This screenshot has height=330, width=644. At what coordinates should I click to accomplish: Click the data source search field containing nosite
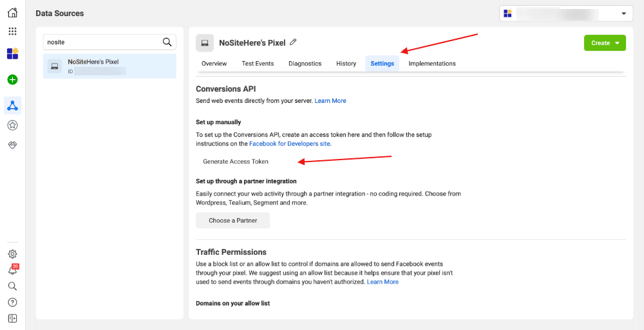109,42
